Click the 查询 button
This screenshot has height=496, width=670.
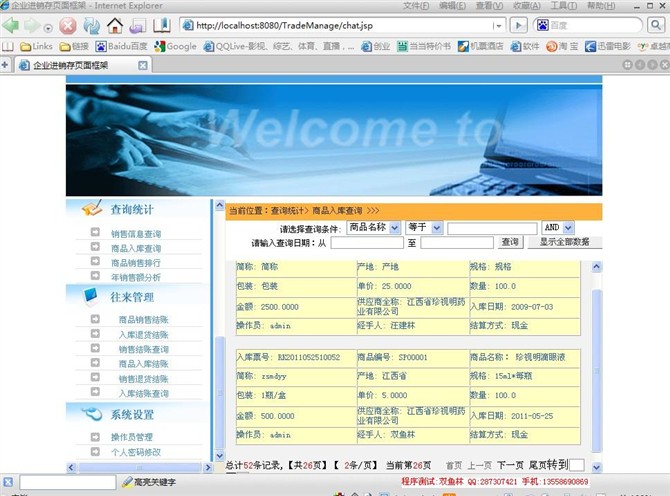click(x=511, y=242)
